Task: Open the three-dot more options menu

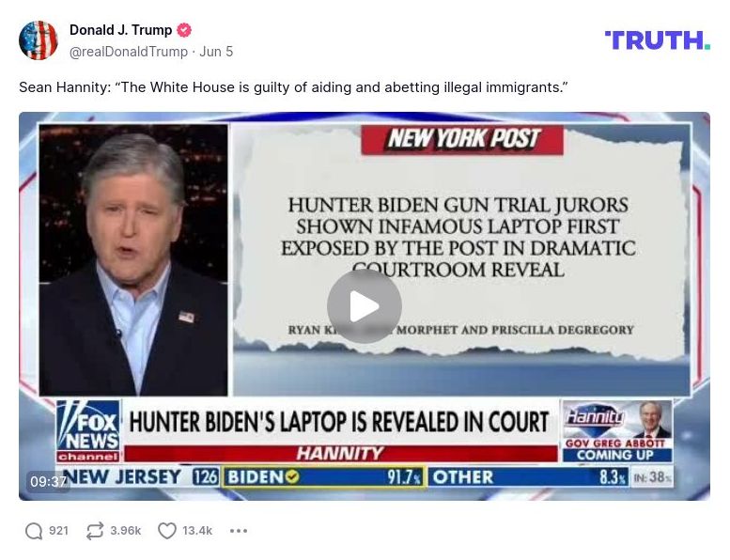Action: pyautogui.click(x=239, y=531)
